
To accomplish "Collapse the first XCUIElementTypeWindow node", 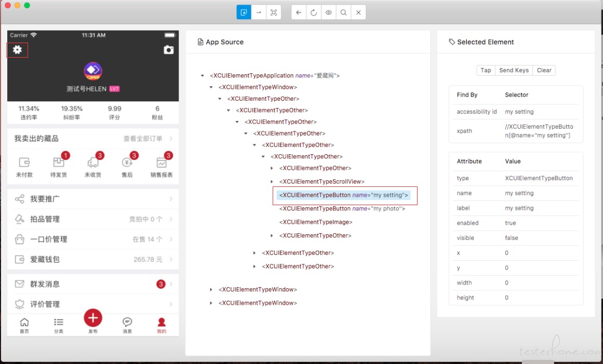I will tap(211, 87).
